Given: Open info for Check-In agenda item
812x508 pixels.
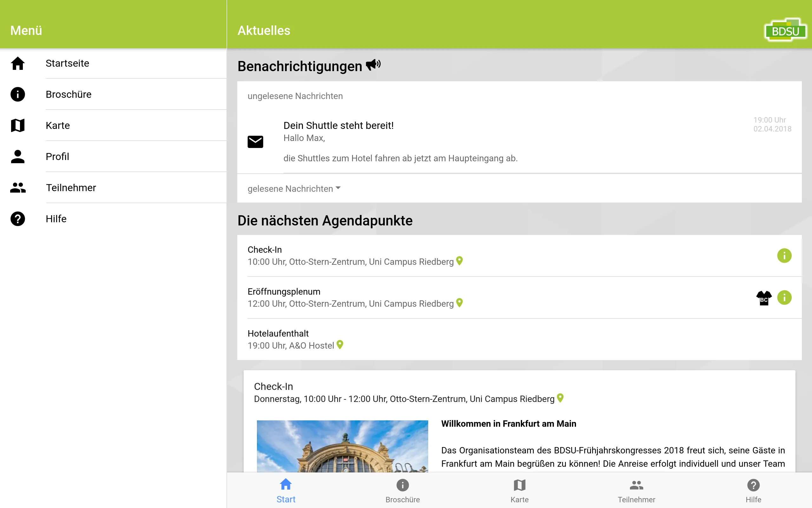Looking at the screenshot, I should click(x=784, y=256).
